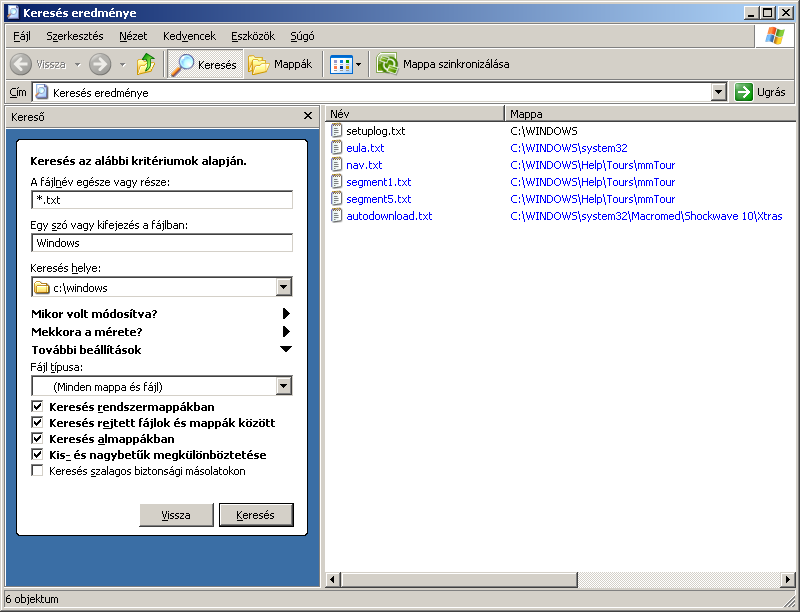Select the nav.txt file icon
The width and height of the screenshot is (800, 612).
tap(336, 165)
